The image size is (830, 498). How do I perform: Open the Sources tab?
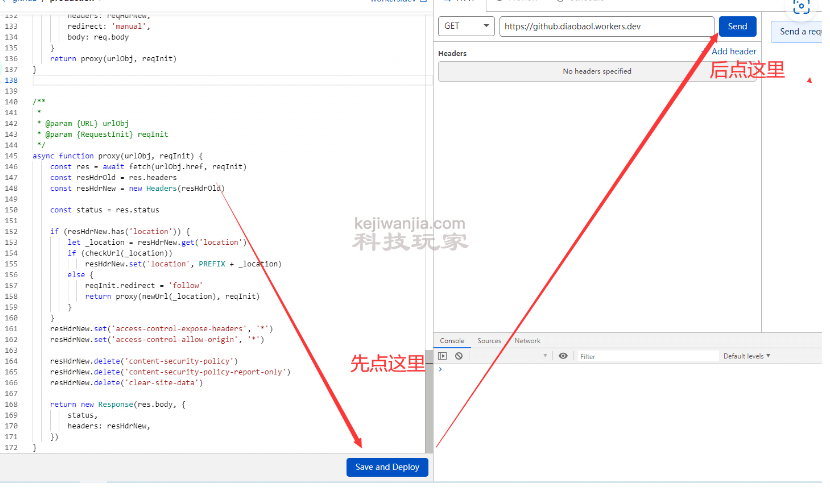coord(488,341)
